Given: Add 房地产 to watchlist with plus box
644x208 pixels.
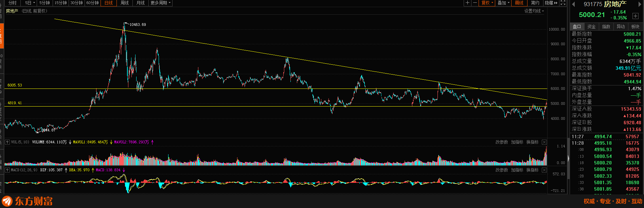Looking at the screenshot, I should coord(636,16).
